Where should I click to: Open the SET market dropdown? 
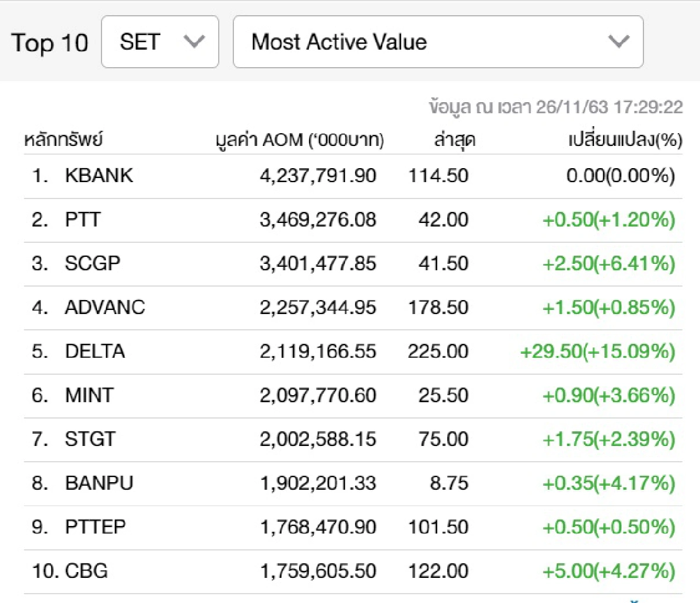pyautogui.click(x=159, y=42)
